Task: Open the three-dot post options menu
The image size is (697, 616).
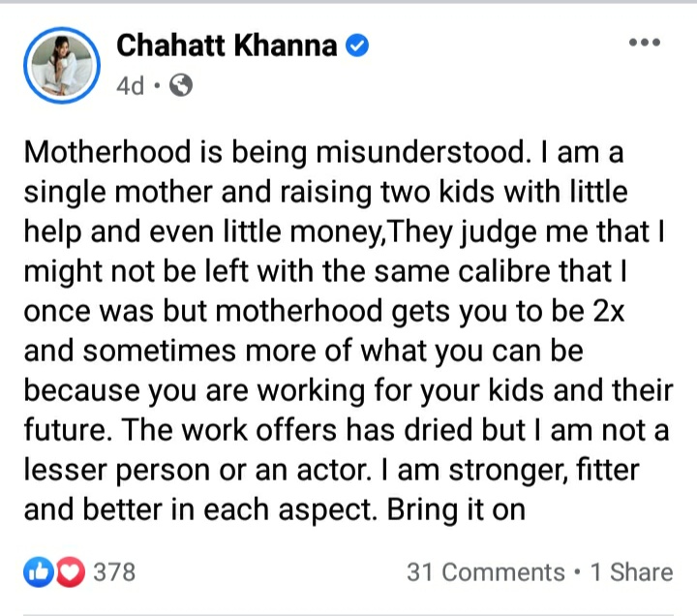Action: coord(644,44)
